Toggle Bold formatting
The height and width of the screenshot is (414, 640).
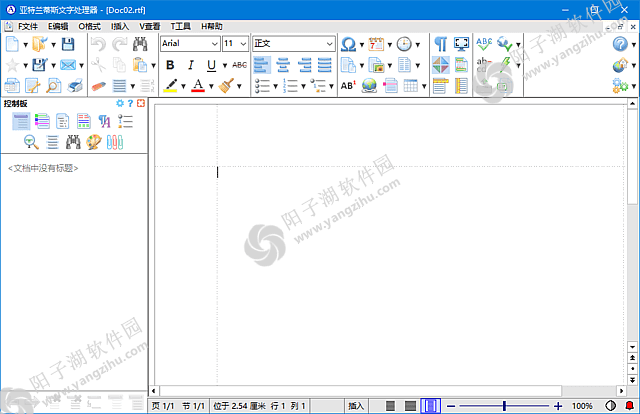(x=170, y=65)
